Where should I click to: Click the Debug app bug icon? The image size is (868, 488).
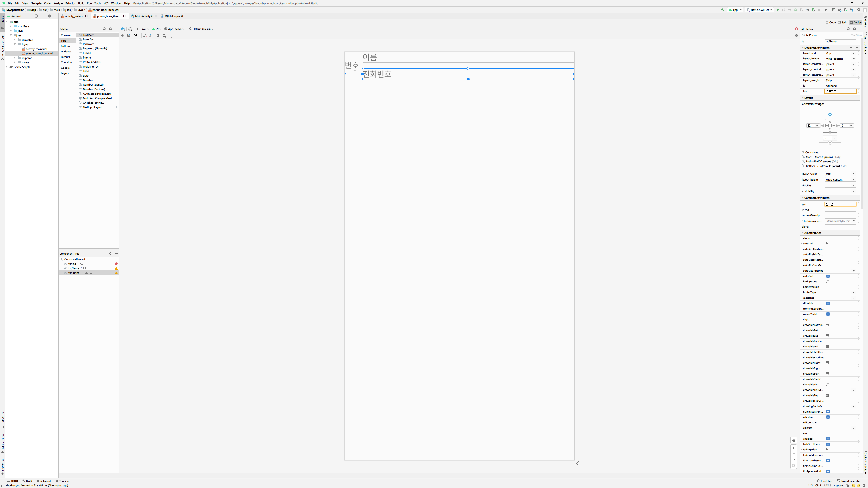click(796, 10)
